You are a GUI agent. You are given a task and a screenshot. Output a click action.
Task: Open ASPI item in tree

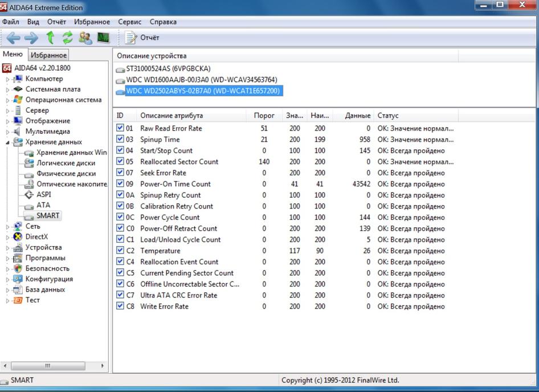click(44, 195)
